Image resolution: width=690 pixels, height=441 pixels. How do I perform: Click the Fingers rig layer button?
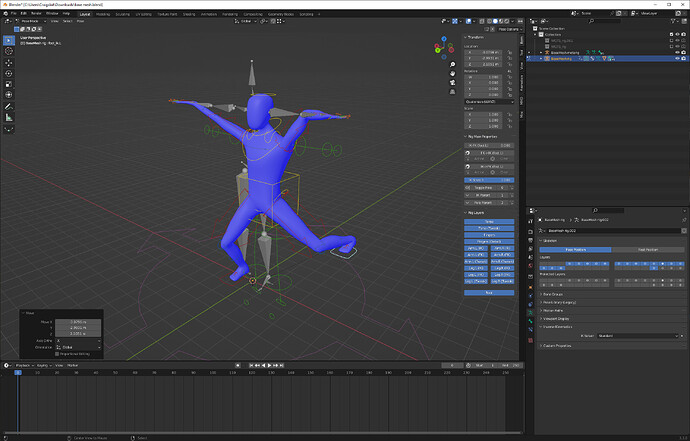[489, 235]
